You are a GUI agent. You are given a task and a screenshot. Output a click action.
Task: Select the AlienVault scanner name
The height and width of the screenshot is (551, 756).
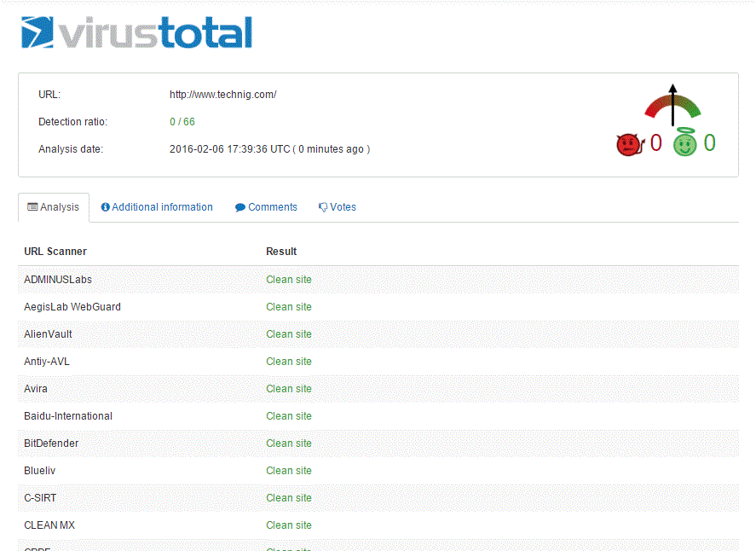[48, 333]
